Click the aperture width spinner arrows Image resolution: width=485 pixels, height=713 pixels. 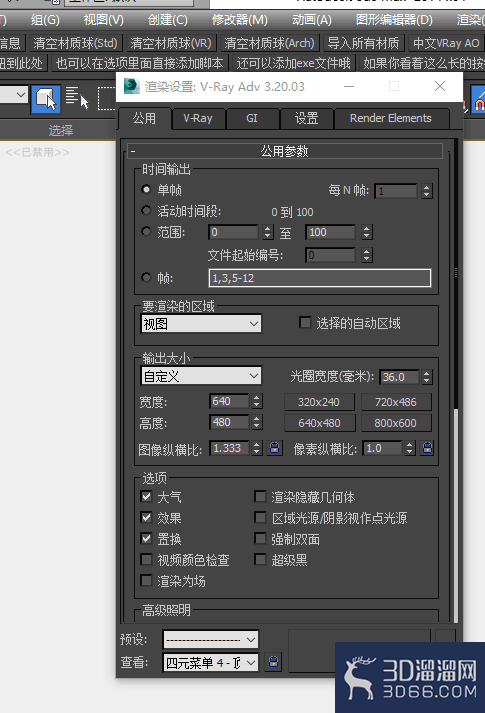click(426, 377)
